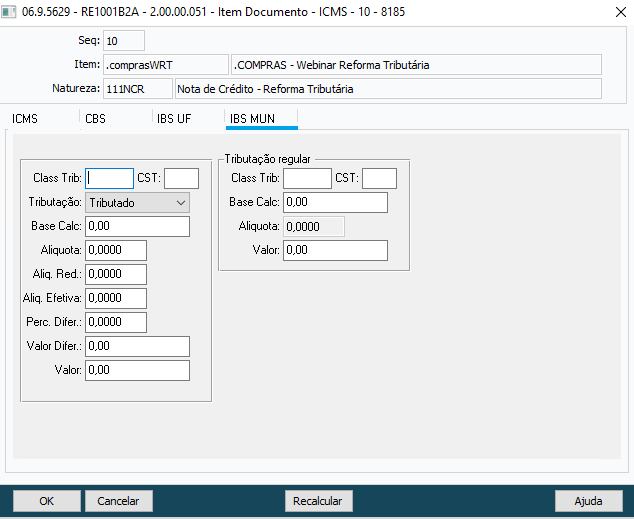634x519 pixels.
Task: Focus the left Class Trib field
Action: coord(109,179)
